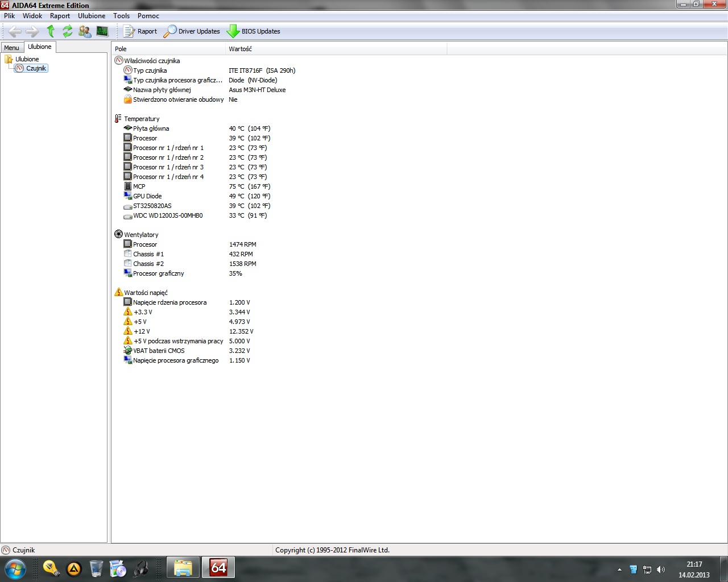Open the Windows Start menu
Viewport: 728px width, 582px height.
[15, 568]
